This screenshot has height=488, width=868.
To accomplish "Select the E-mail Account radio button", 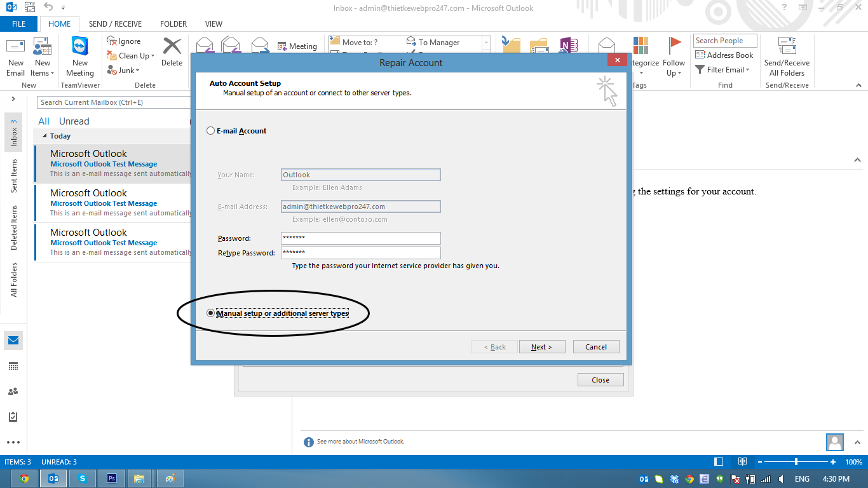I will (211, 131).
